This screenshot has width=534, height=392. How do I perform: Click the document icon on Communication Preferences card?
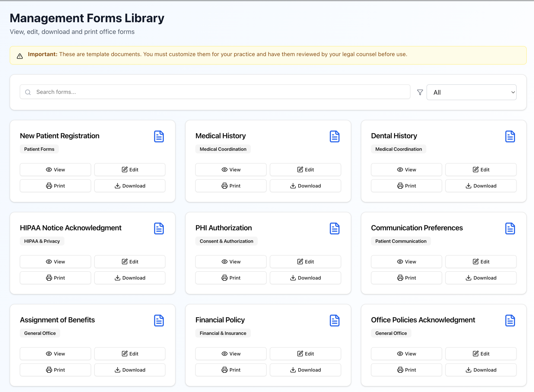coord(510,229)
